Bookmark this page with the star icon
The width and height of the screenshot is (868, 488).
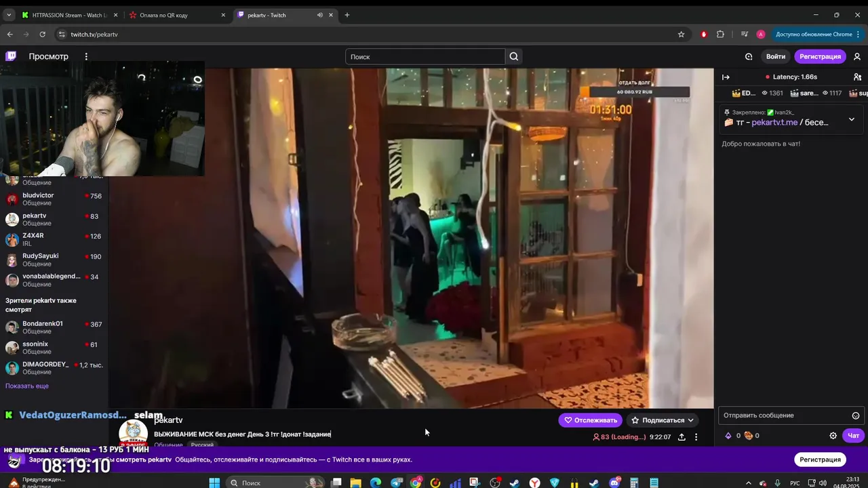click(681, 34)
